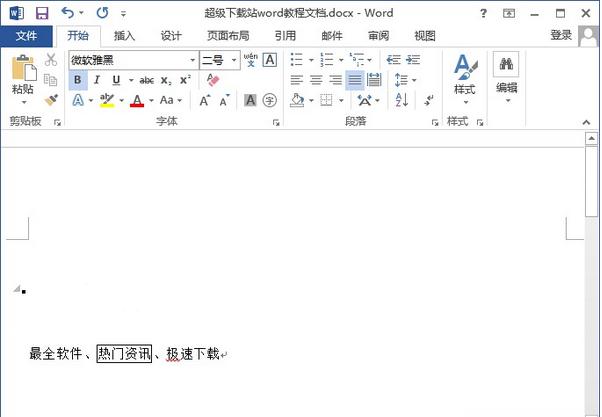Image resolution: width=602 pixels, height=417 pixels.
Task: Click the bullets list icon
Action: pos(296,60)
